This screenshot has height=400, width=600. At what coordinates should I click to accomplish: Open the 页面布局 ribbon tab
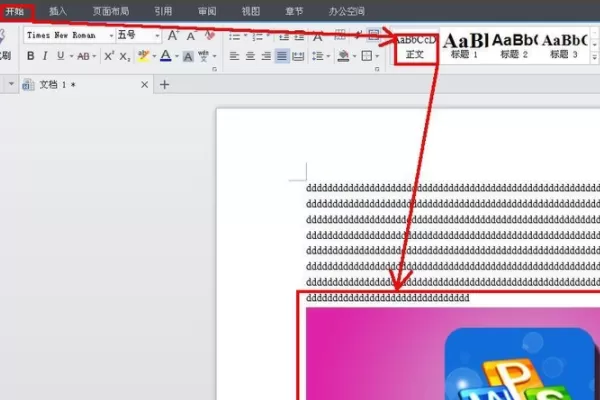pyautogui.click(x=111, y=11)
